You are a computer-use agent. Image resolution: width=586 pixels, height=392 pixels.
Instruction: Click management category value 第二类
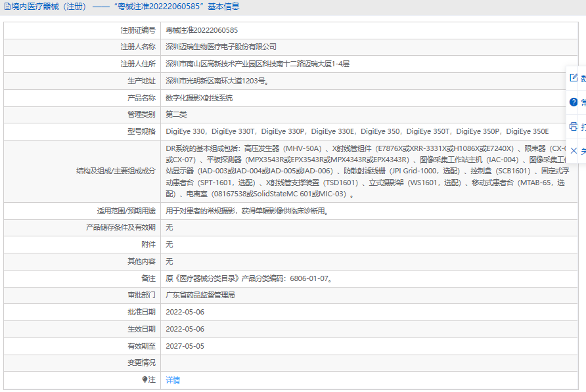point(176,114)
